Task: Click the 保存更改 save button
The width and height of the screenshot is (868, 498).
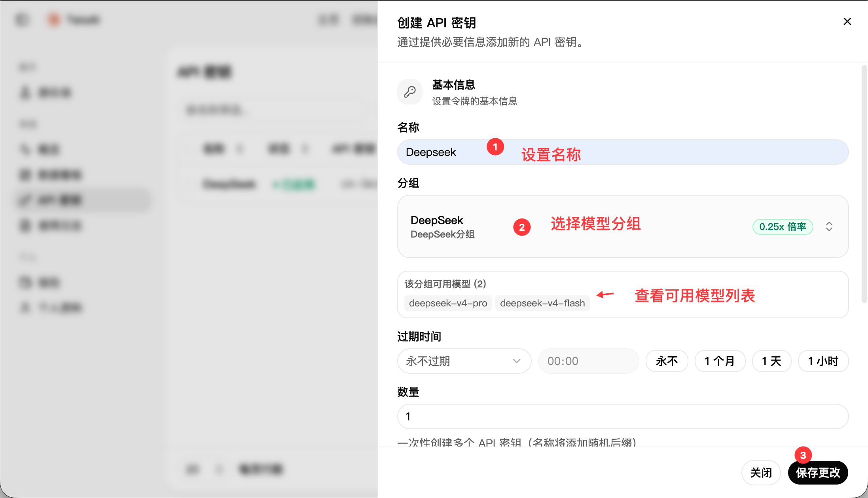Action: (x=818, y=473)
